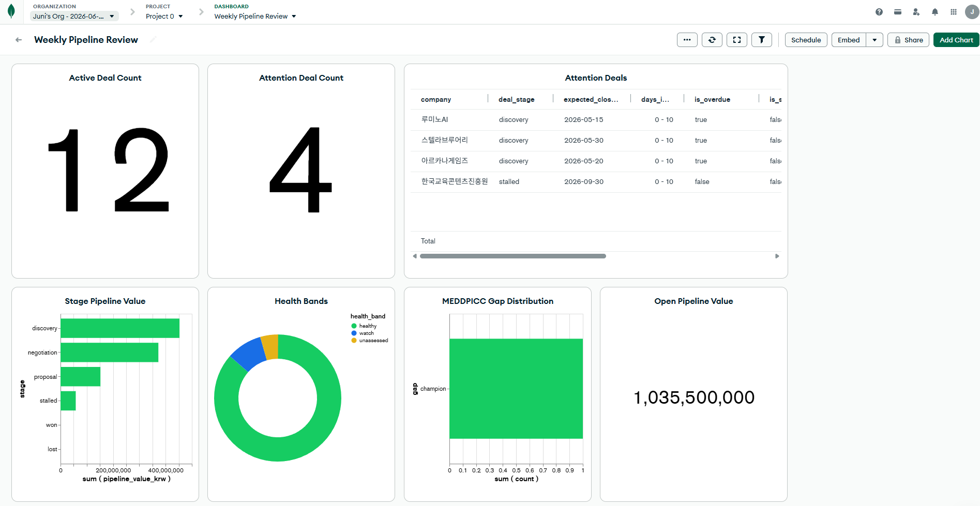
Task: Click the invite user icon
Action: click(x=916, y=12)
